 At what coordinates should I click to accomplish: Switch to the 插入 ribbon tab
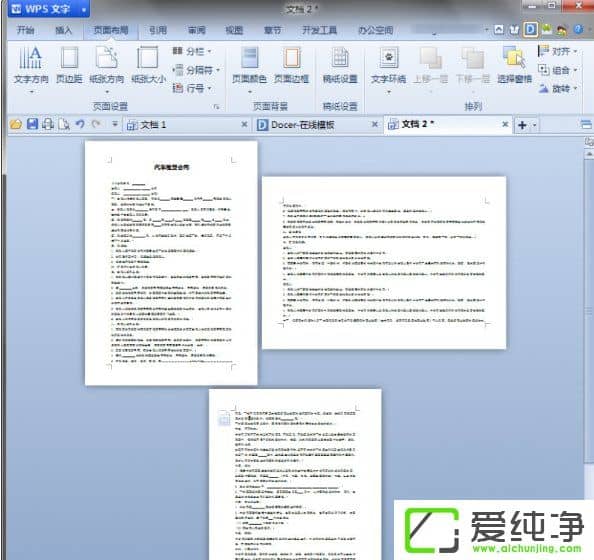tap(63, 30)
